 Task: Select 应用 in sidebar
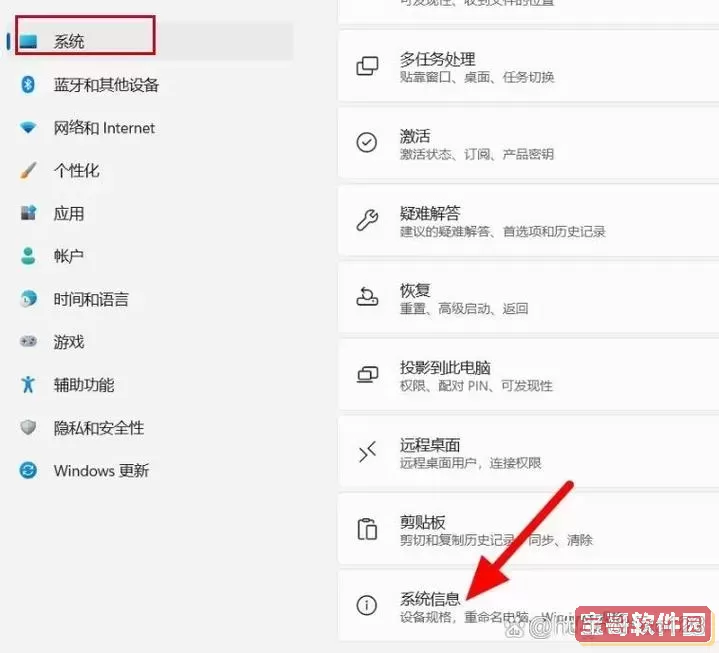pos(69,214)
